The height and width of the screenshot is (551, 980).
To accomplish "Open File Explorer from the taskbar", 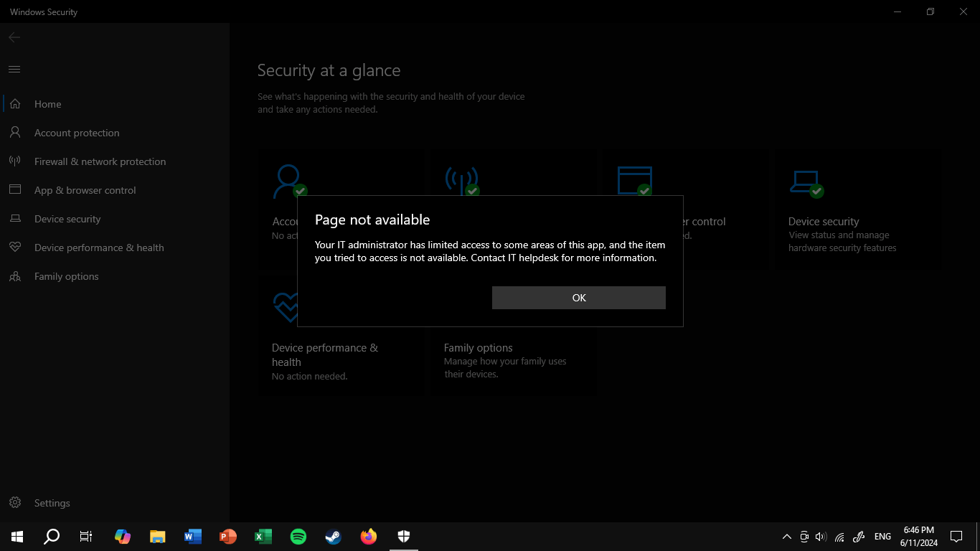I will pos(158,536).
